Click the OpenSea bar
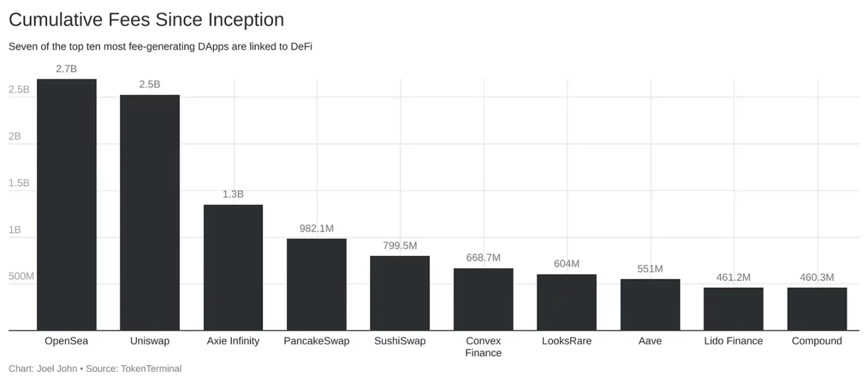The image size is (868, 383). 66,205
